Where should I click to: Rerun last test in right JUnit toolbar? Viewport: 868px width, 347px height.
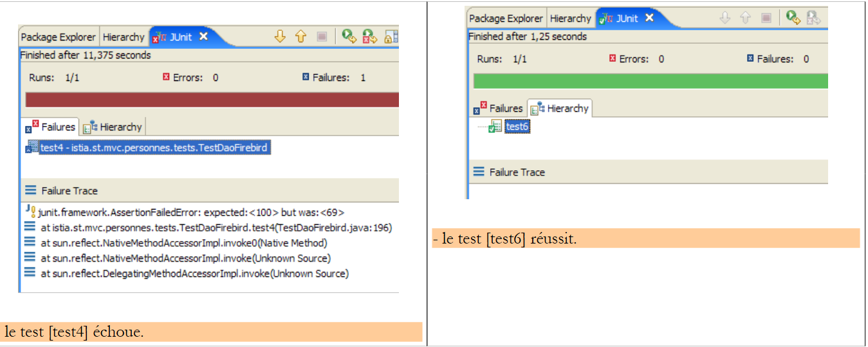coord(793,18)
